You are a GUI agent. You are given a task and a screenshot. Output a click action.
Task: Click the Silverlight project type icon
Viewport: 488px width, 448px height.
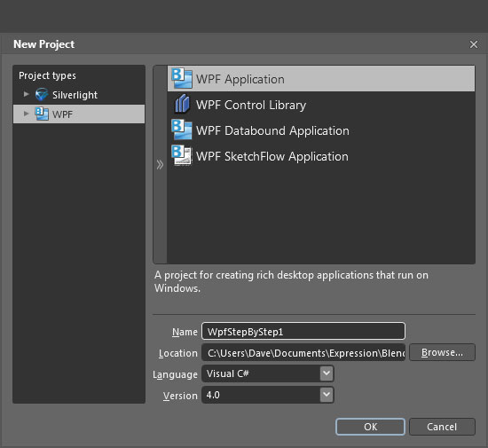click(x=42, y=95)
